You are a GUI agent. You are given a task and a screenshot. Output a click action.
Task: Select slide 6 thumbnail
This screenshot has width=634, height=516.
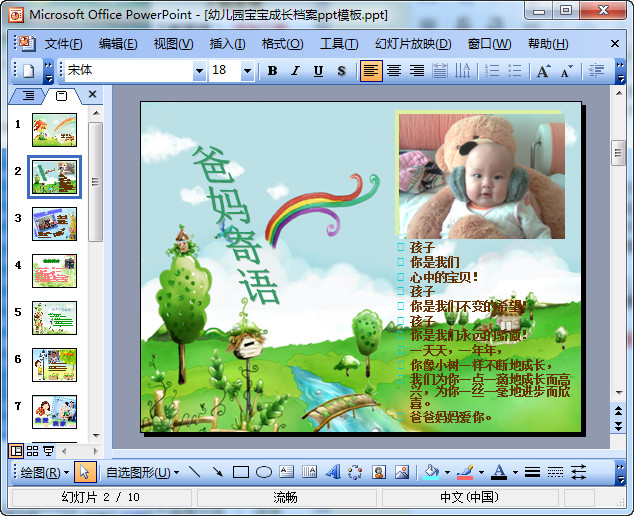pyautogui.click(x=55, y=365)
